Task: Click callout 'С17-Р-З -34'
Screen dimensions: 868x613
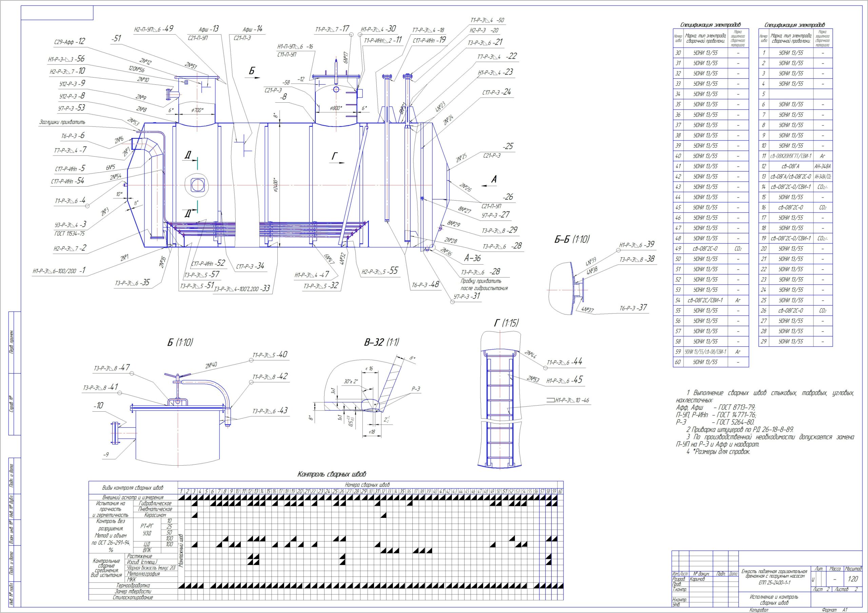Action: [250, 266]
